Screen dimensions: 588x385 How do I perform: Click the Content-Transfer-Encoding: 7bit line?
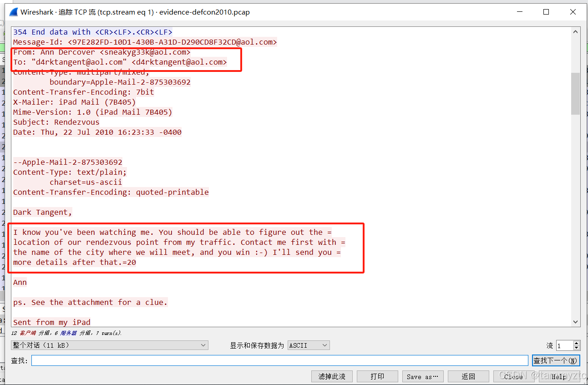[x=83, y=92]
